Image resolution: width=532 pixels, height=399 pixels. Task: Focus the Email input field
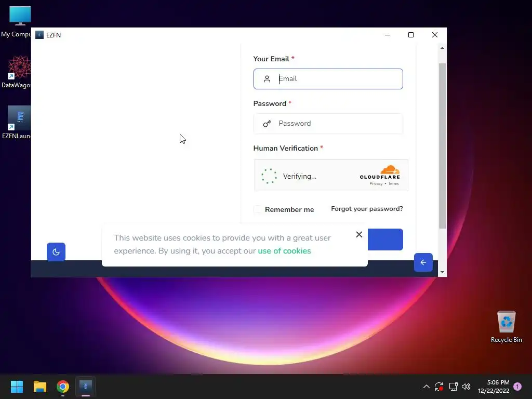click(x=328, y=79)
